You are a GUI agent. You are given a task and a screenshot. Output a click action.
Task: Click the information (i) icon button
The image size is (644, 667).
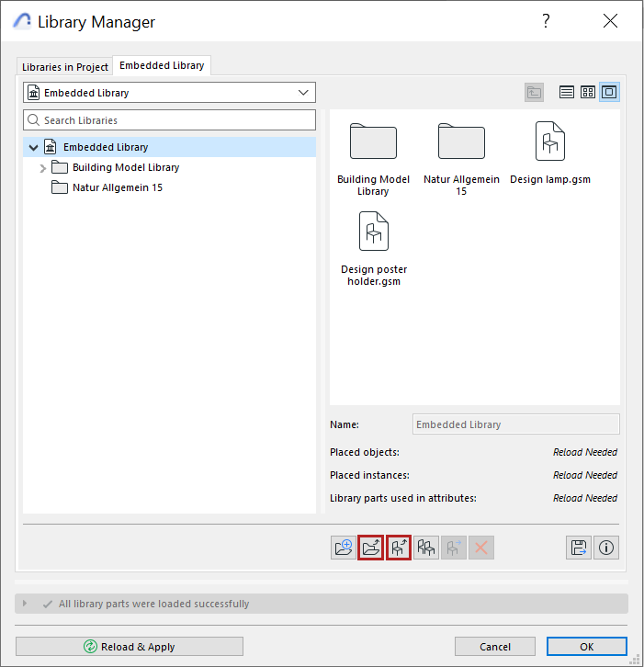(606, 548)
